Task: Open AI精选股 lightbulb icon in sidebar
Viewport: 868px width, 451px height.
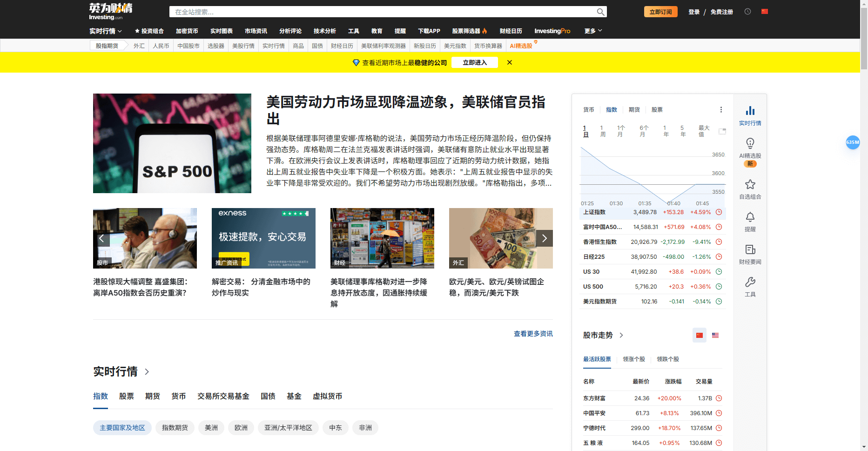Action: (750, 143)
